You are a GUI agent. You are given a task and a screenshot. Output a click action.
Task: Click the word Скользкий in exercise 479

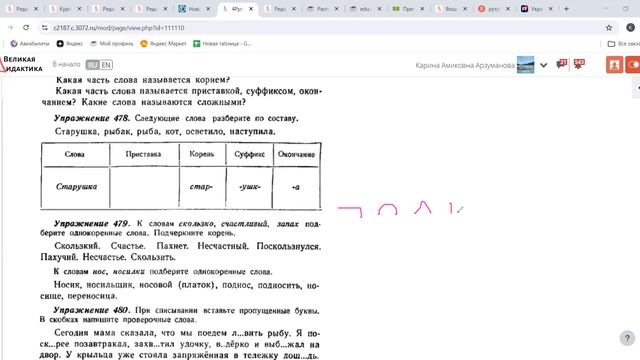point(77,246)
